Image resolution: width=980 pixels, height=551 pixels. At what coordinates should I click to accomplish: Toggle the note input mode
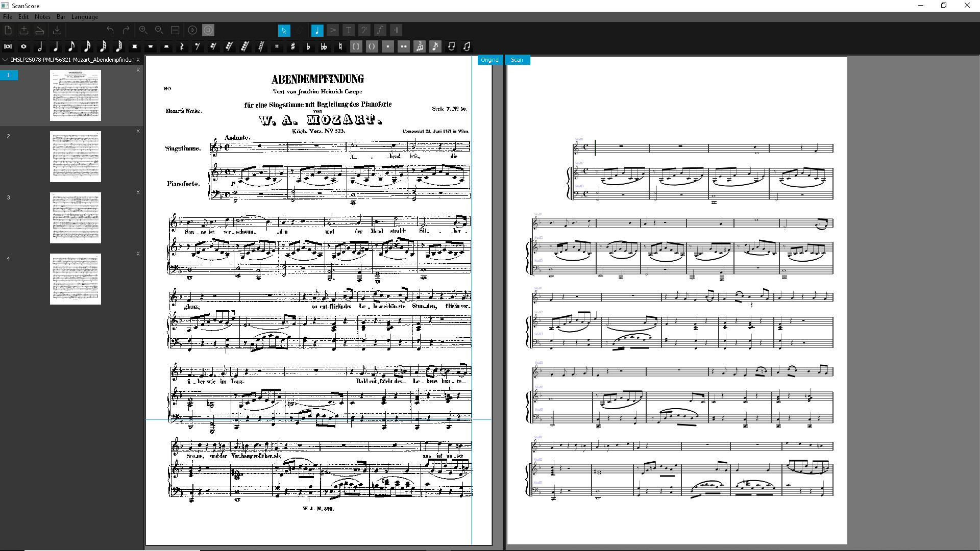(x=317, y=31)
